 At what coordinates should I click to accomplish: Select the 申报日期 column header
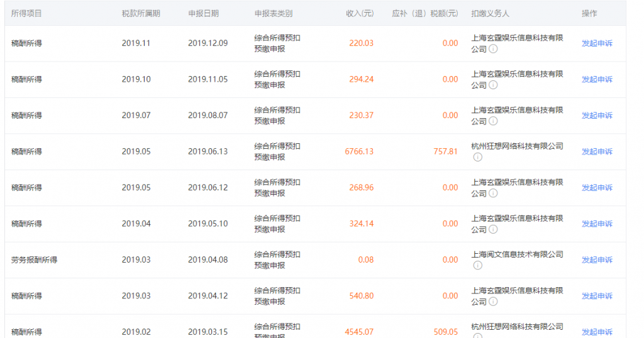coord(203,14)
